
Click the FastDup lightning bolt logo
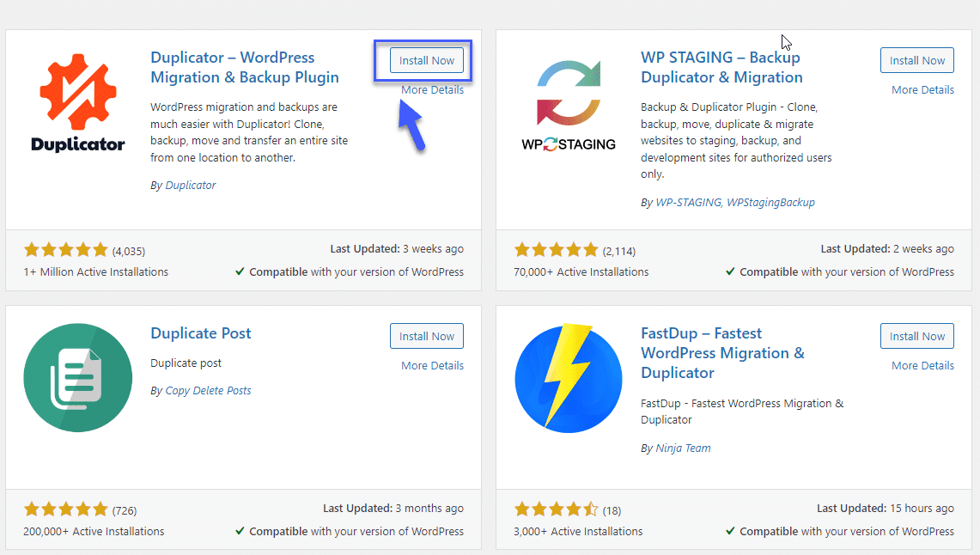tap(568, 376)
